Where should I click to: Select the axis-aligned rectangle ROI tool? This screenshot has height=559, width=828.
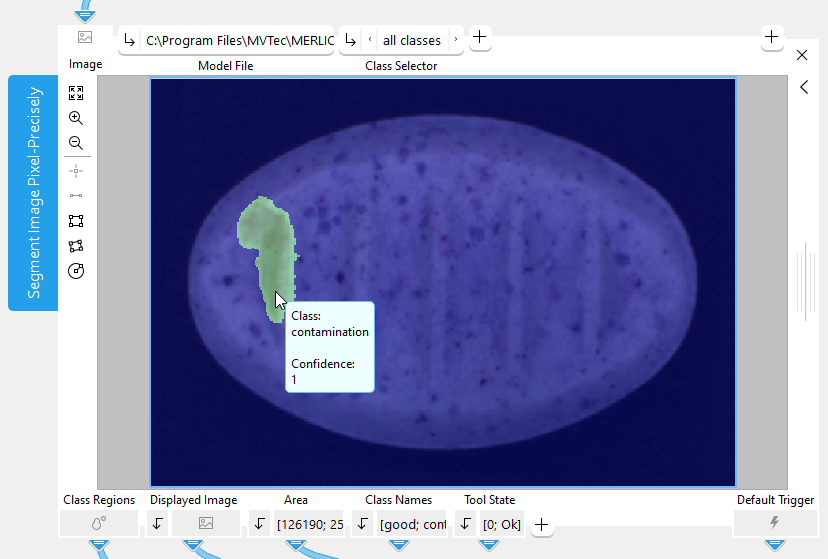click(76, 221)
